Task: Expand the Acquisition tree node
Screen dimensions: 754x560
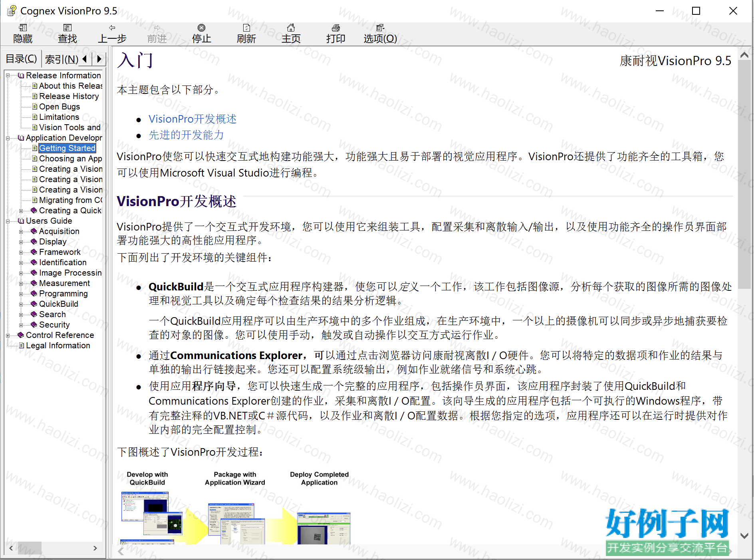Action: click(21, 232)
